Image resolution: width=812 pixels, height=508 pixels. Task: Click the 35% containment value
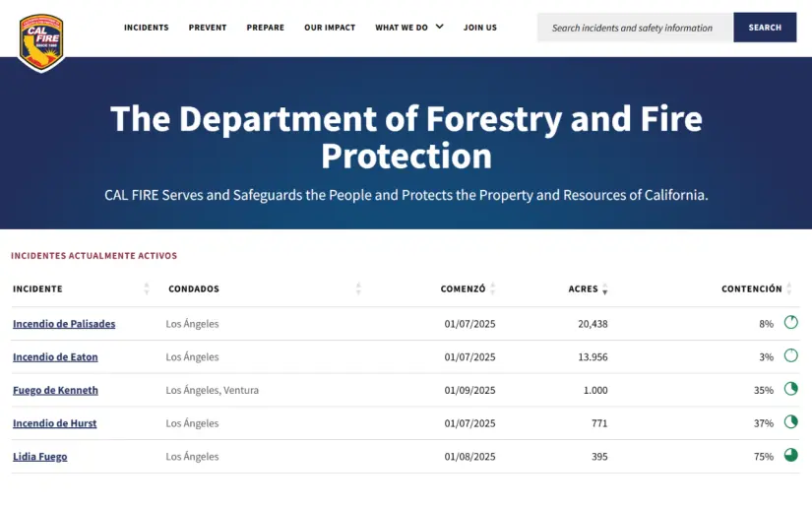(764, 390)
